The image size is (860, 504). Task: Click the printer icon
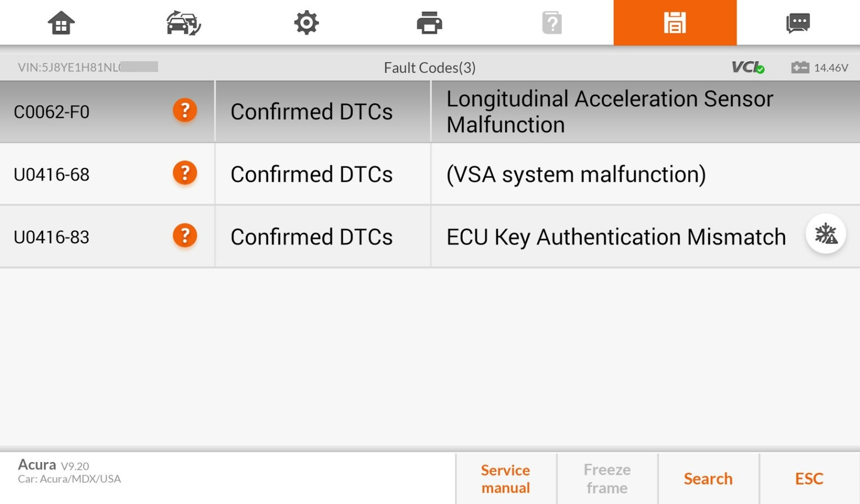point(429,23)
